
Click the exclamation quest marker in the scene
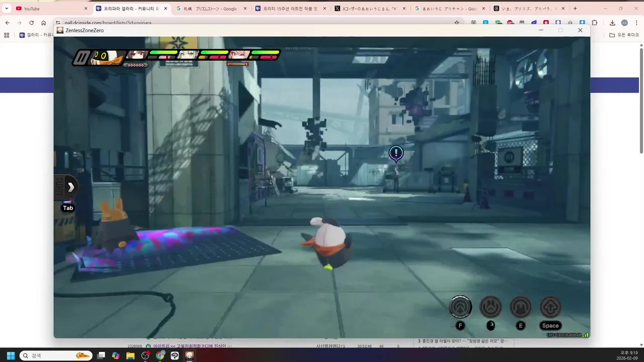(x=396, y=153)
